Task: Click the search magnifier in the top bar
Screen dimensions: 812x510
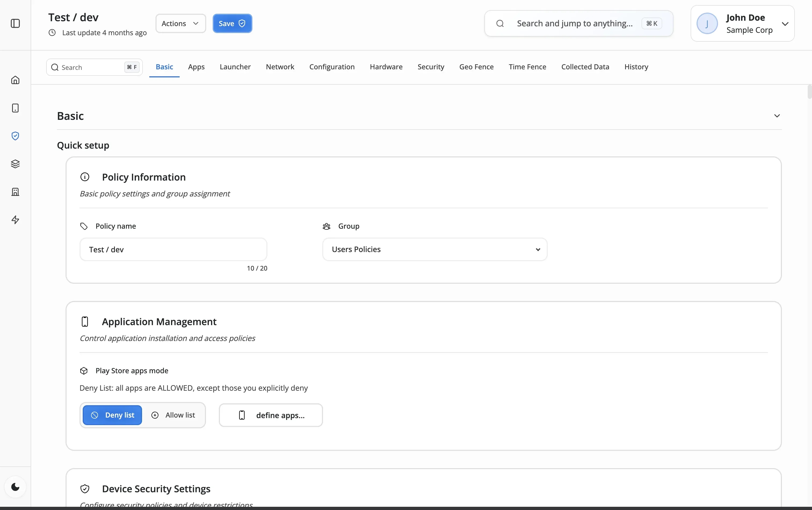Action: tap(500, 23)
